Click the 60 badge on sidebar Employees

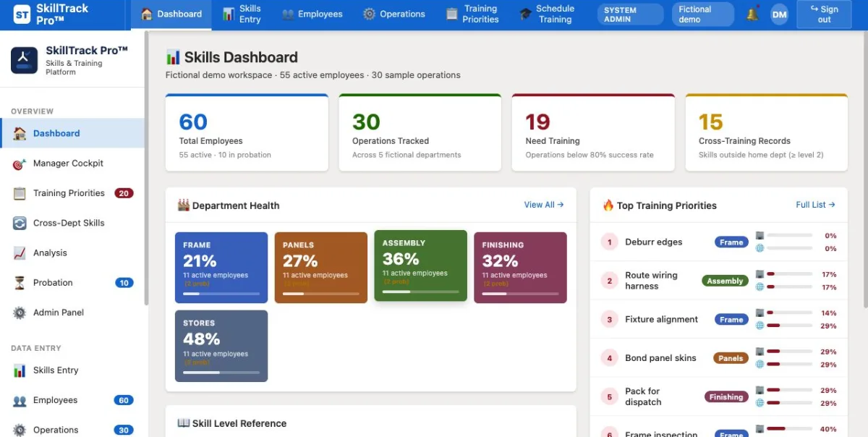click(x=124, y=400)
